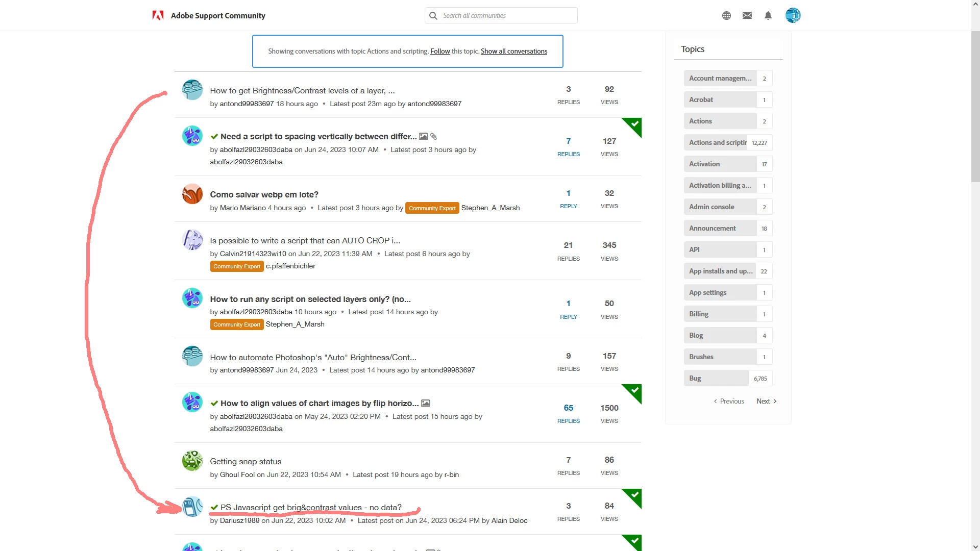
Task: Open the globe language selector icon
Action: 726,15
